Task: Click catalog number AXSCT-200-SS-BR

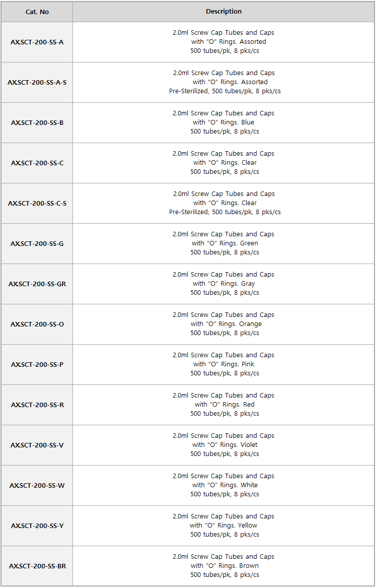Action: click(37, 566)
